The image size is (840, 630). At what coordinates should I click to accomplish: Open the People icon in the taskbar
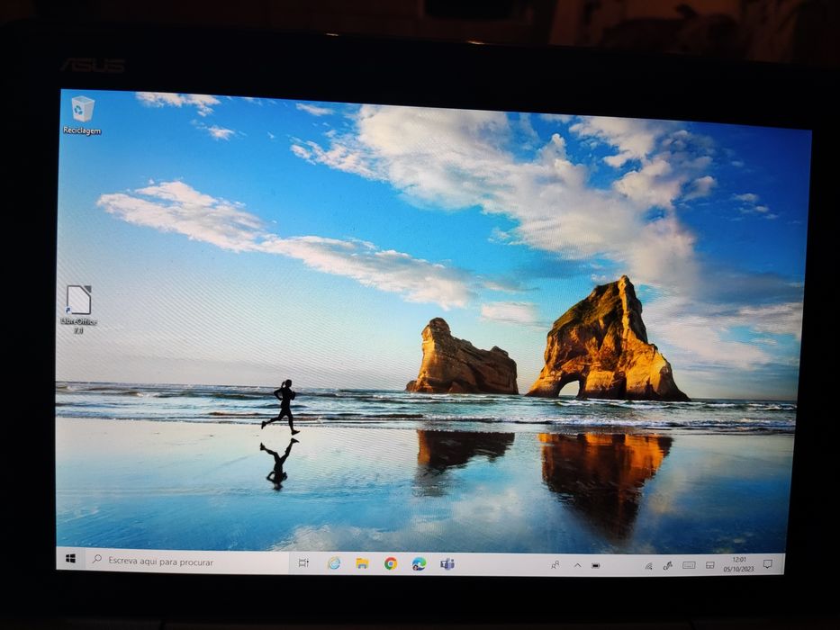[555, 564]
